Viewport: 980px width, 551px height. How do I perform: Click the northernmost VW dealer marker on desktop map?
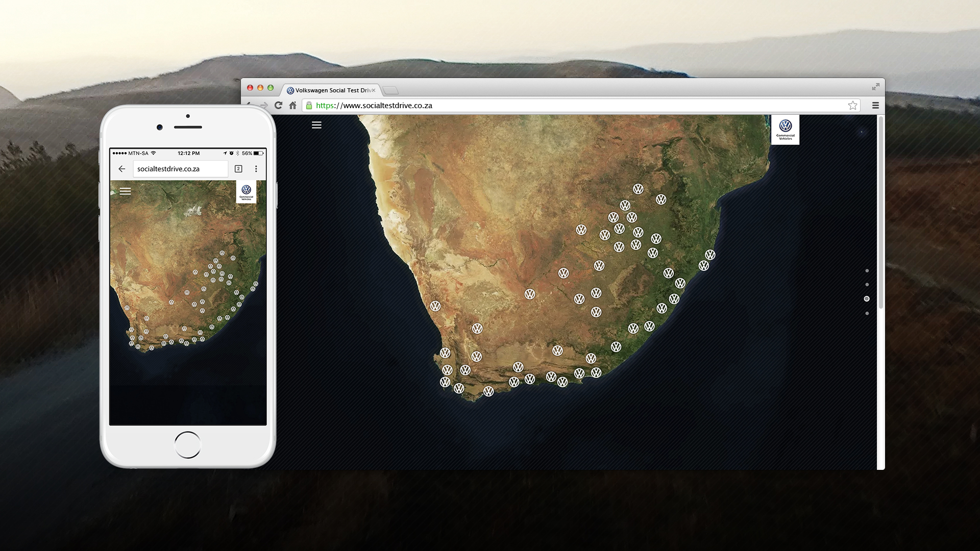pyautogui.click(x=638, y=189)
